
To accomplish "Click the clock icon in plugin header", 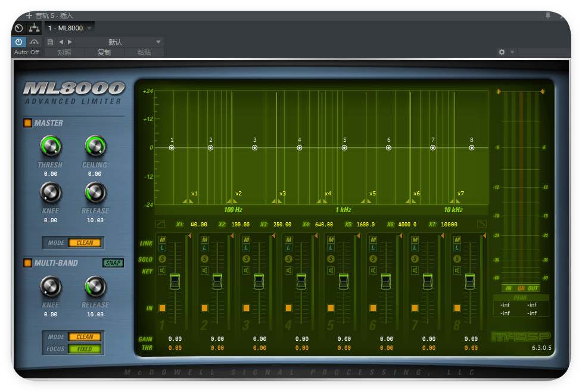I will pos(19,28).
